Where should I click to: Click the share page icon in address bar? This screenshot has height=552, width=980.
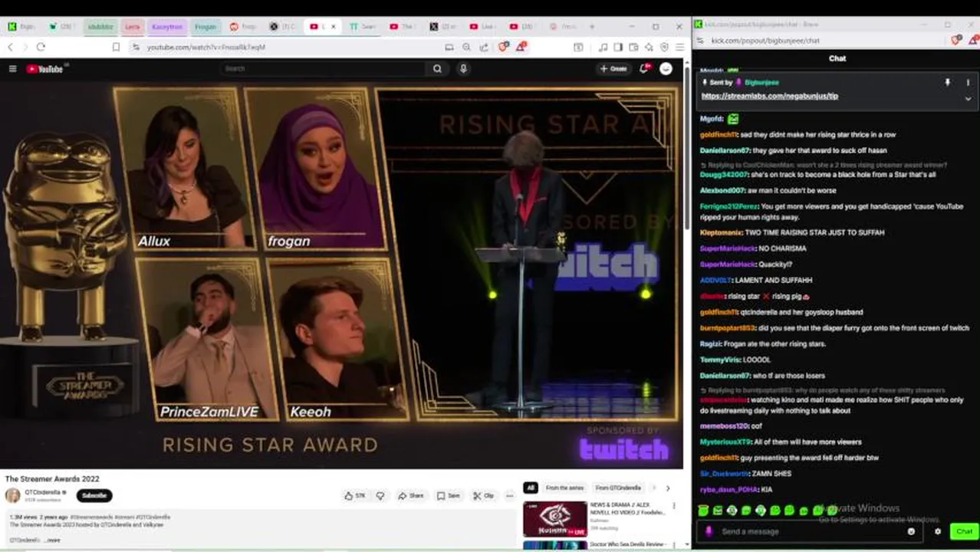point(484,48)
